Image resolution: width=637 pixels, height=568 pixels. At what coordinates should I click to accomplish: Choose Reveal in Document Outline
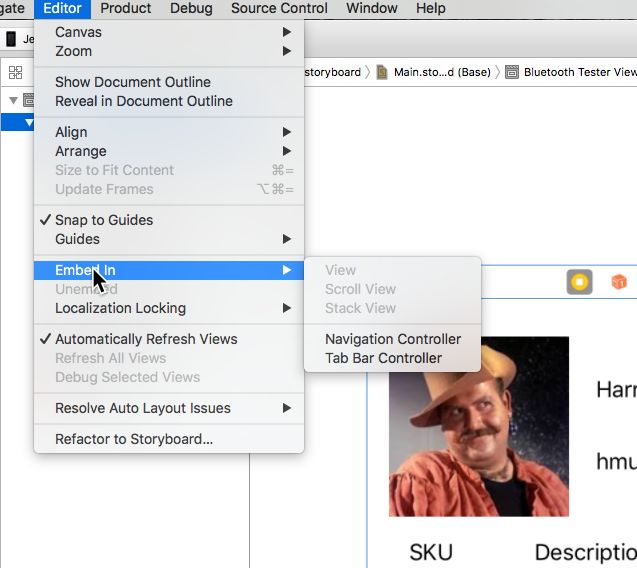click(x=169, y=101)
